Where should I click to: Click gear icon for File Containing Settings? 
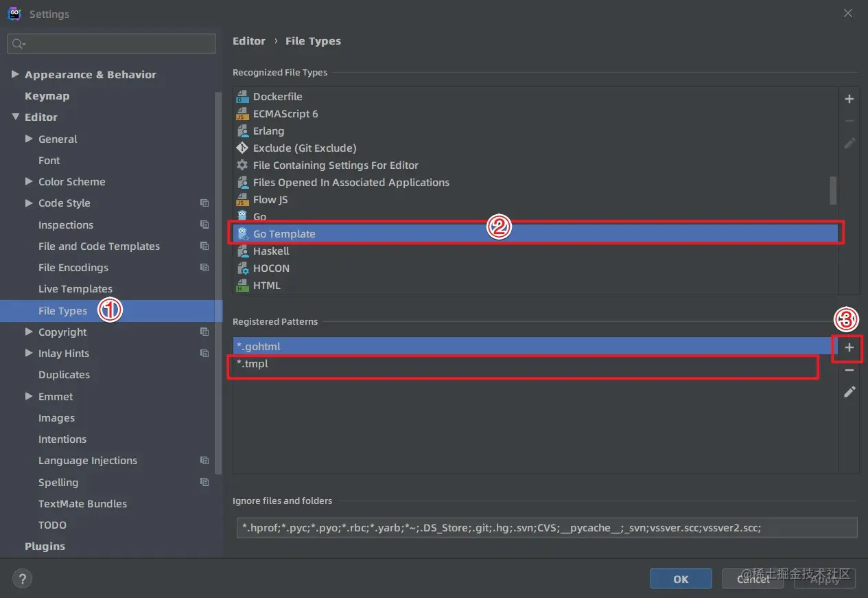pos(242,165)
